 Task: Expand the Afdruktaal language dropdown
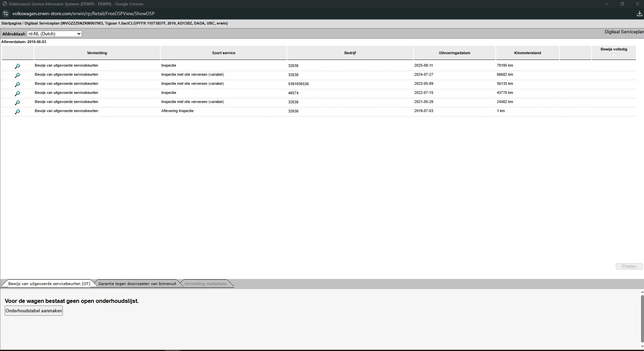[54, 34]
